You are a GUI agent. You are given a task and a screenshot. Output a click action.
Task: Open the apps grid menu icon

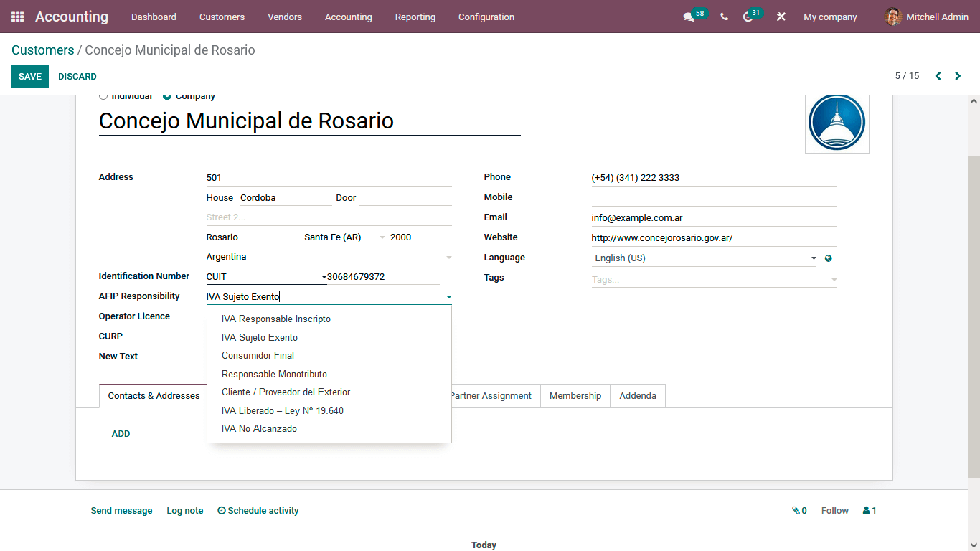[x=17, y=17]
